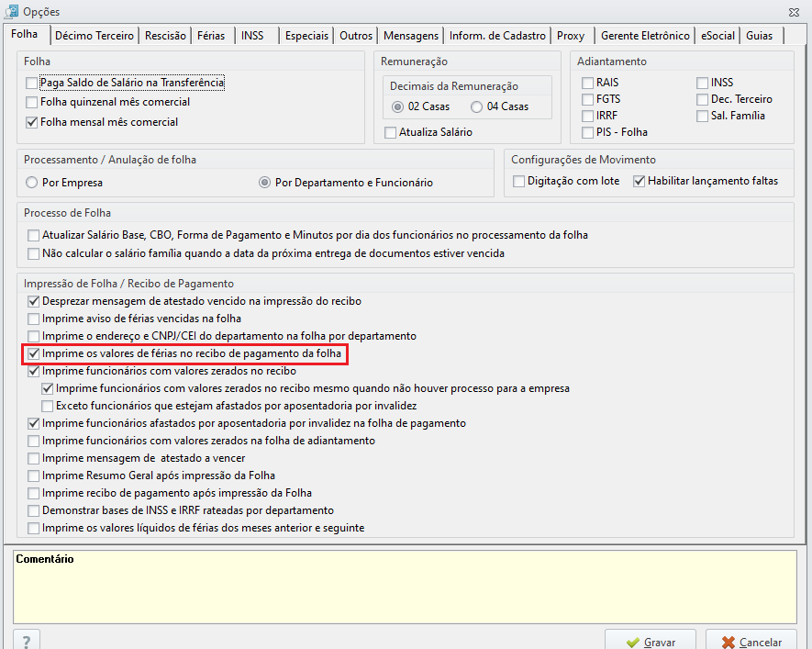Enable Paga Saldo de Salário na Transferência
Viewport: 812px width, 649px height.
pyautogui.click(x=31, y=83)
